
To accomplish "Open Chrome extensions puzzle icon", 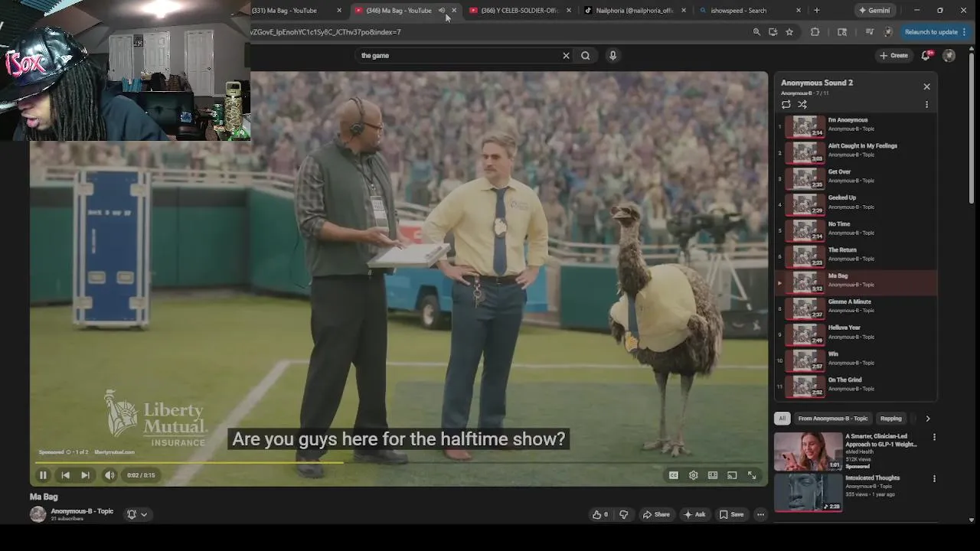I will (x=815, y=32).
